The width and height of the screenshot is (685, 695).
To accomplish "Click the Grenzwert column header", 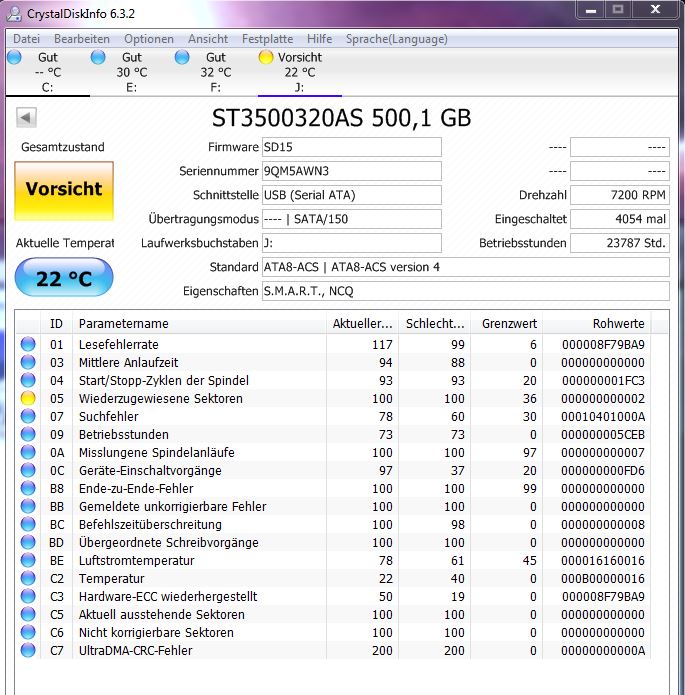I will (507, 324).
